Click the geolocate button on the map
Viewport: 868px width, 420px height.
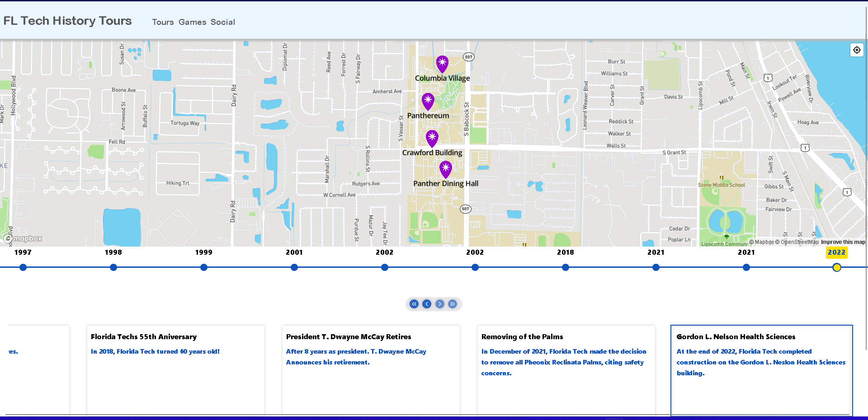tap(857, 50)
